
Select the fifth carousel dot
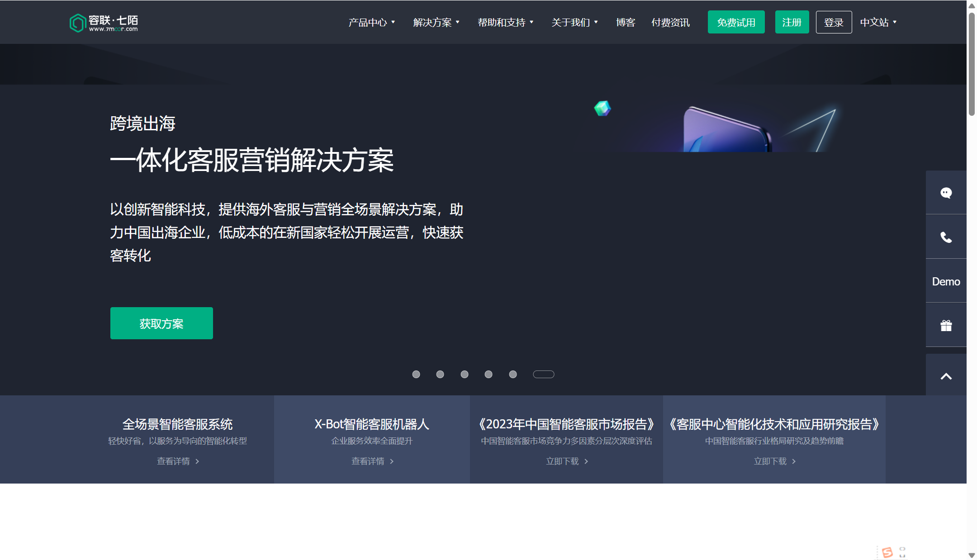pos(512,374)
